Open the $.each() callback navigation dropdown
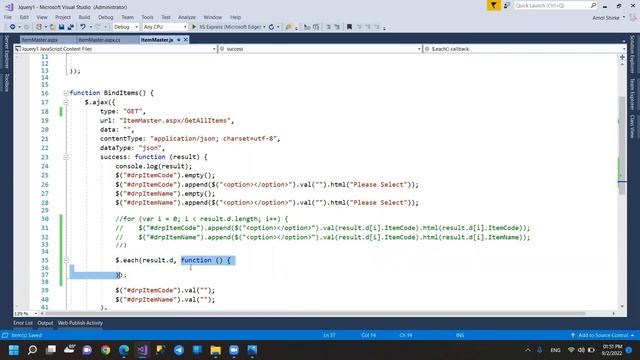This screenshot has width=640, height=360. pos(524,49)
